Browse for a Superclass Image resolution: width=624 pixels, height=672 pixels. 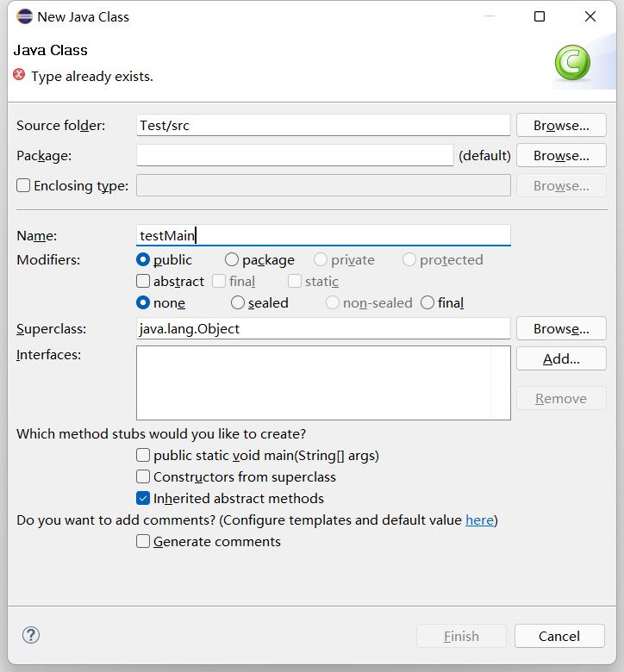tap(561, 328)
